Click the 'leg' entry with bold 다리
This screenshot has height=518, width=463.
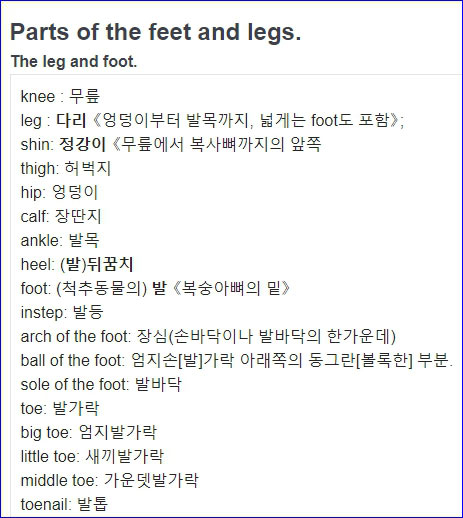coord(212,120)
